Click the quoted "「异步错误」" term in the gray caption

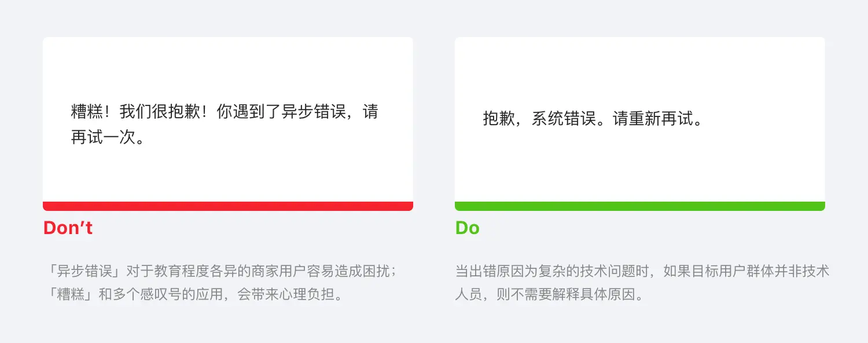click(84, 271)
